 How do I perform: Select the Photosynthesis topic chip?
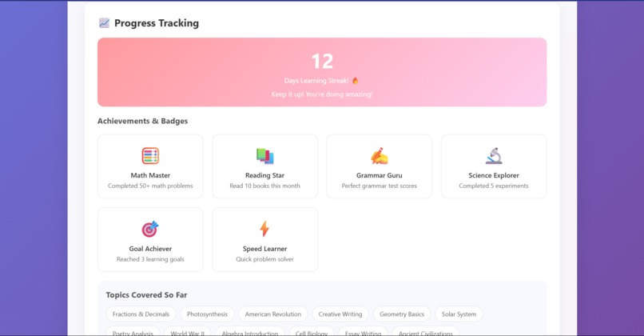[207, 314]
